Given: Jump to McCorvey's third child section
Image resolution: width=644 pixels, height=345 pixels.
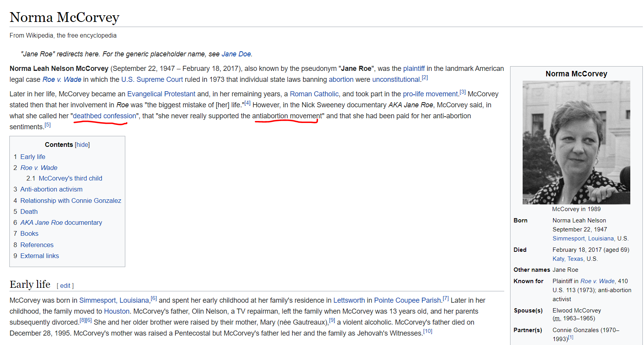Looking at the screenshot, I should pyautogui.click(x=70, y=178).
